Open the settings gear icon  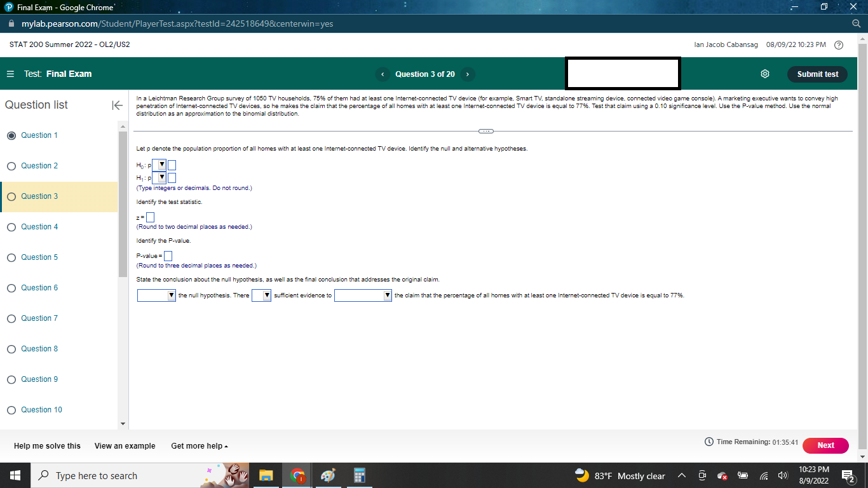point(764,74)
